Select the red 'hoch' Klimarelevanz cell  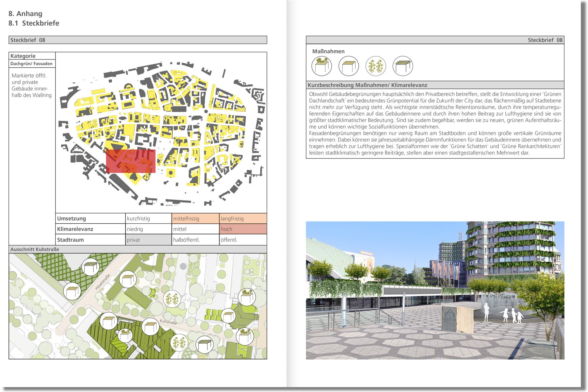tap(243, 229)
